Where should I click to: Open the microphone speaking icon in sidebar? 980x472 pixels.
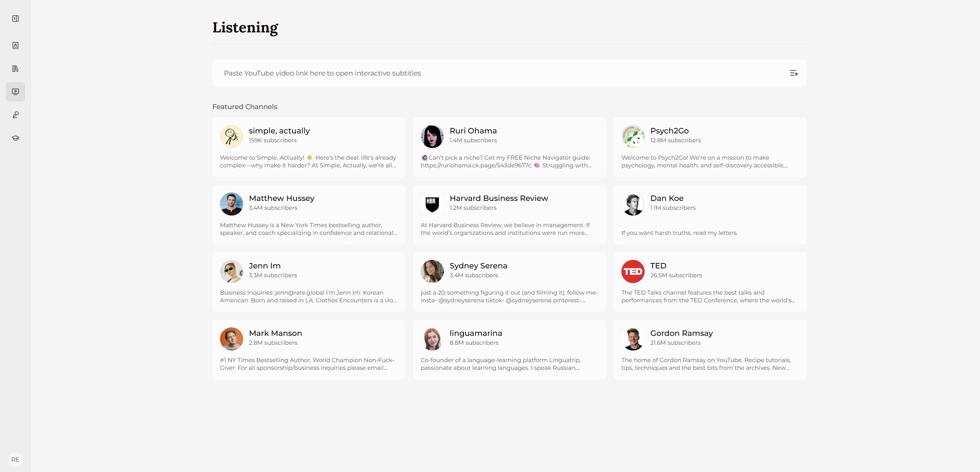point(15,115)
